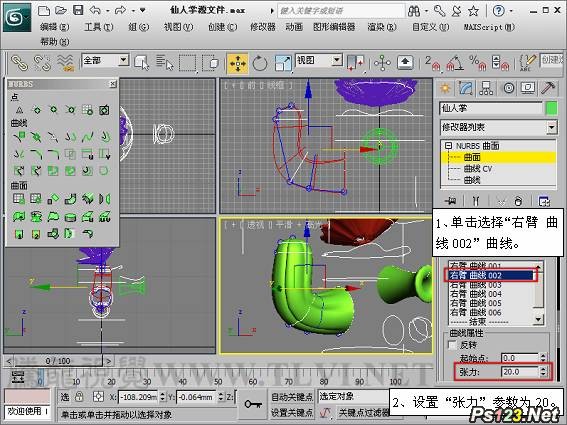Click the 关键点过滤器 button

click(363, 412)
